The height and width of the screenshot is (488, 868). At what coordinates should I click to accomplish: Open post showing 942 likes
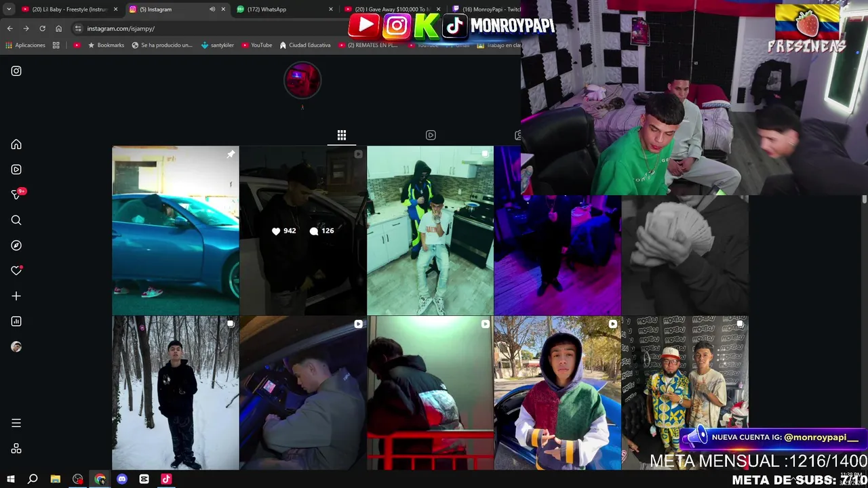click(x=302, y=230)
